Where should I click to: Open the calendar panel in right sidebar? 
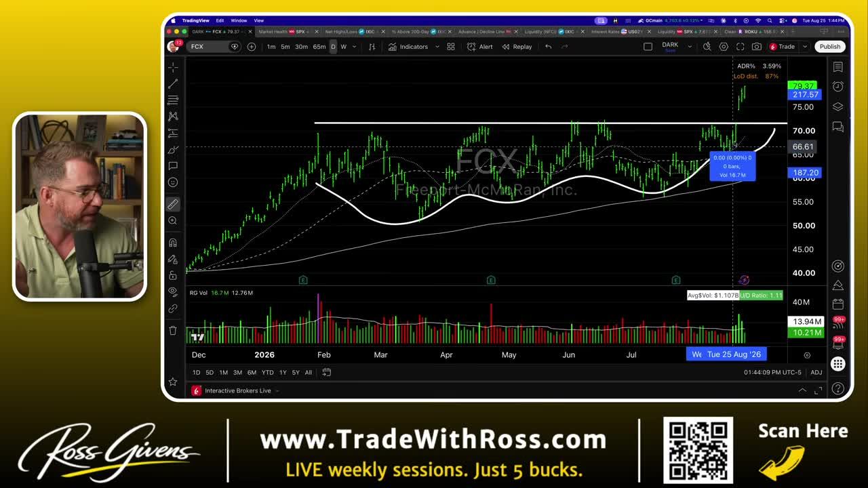pos(838,304)
